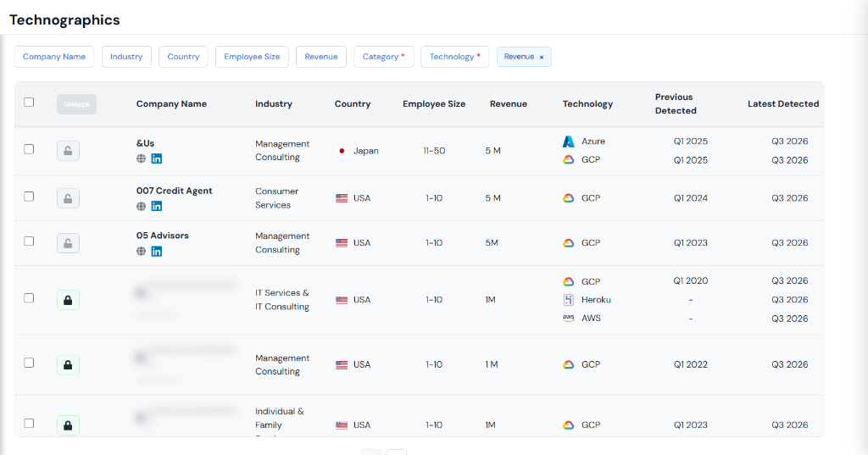Click the Q1 2020 previous detected cell
This screenshot has height=455, width=868.
pos(690,280)
